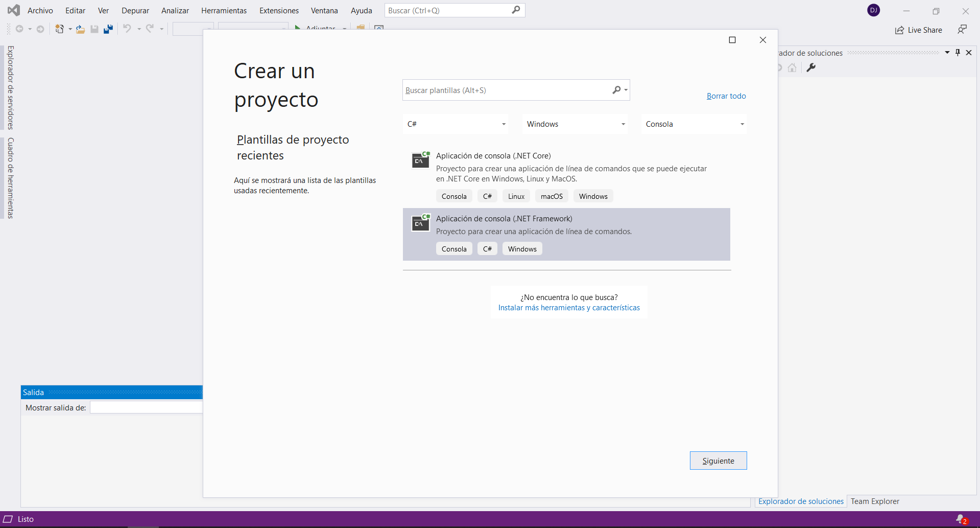Open the Herramientas menu
The width and height of the screenshot is (980, 528).
224,11
